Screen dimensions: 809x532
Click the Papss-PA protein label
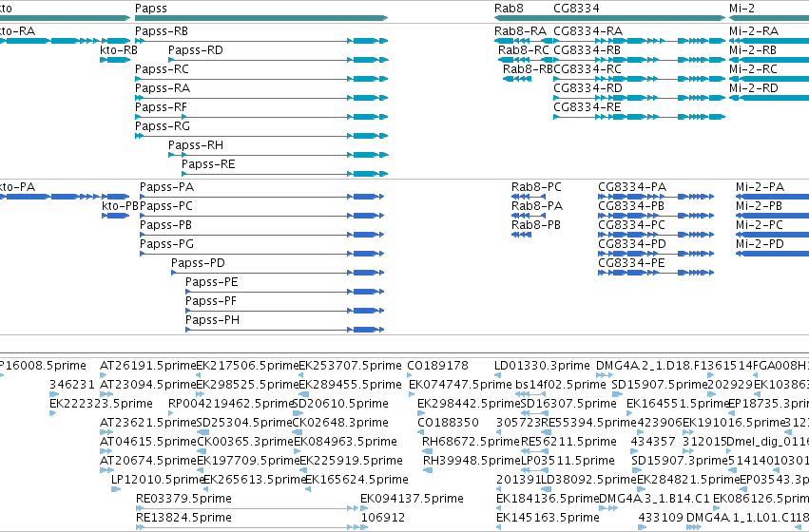167,186
